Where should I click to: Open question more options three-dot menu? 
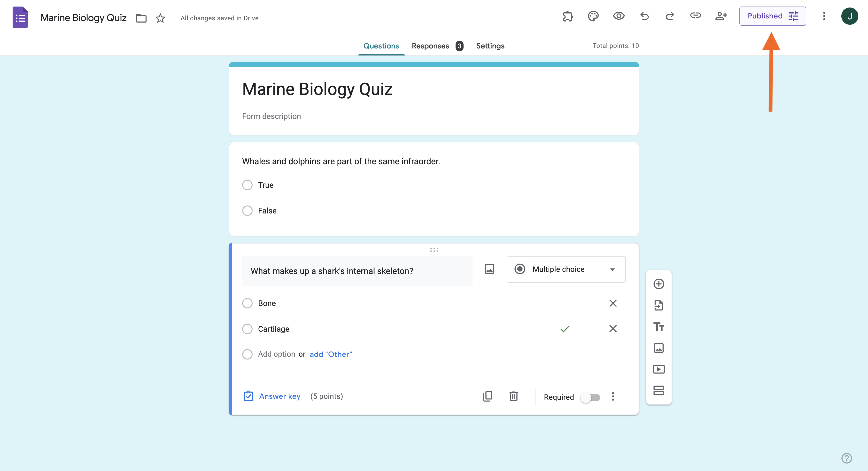click(613, 396)
